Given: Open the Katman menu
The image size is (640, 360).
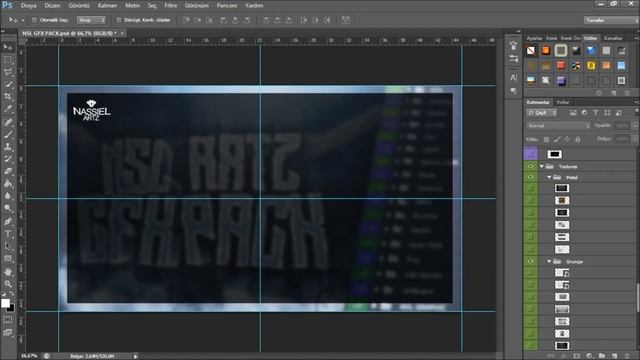Looking at the screenshot, I should coord(107,6).
